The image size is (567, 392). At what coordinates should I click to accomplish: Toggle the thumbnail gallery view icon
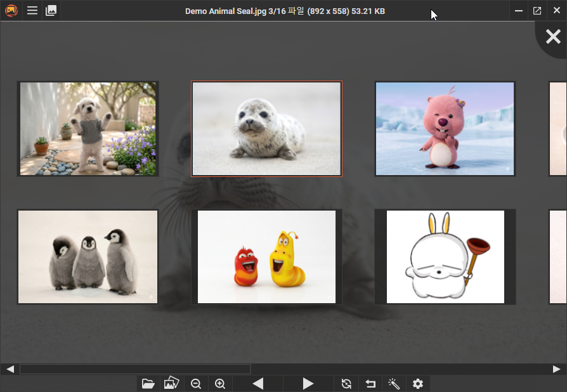coord(51,11)
